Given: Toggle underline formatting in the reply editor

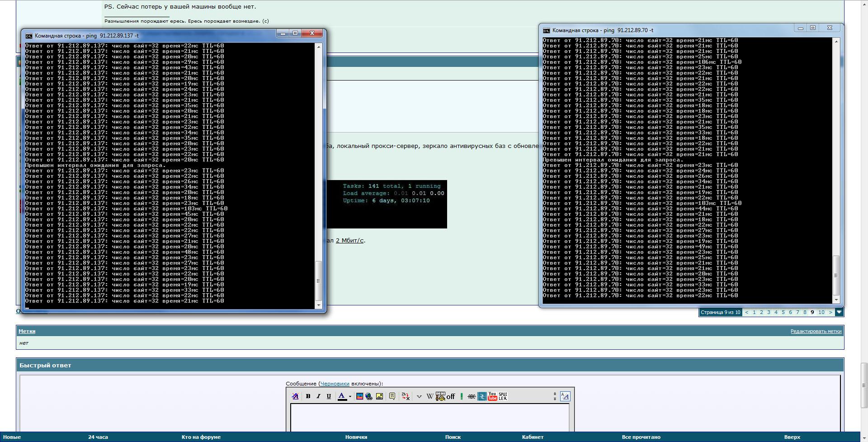Looking at the screenshot, I should (329, 396).
